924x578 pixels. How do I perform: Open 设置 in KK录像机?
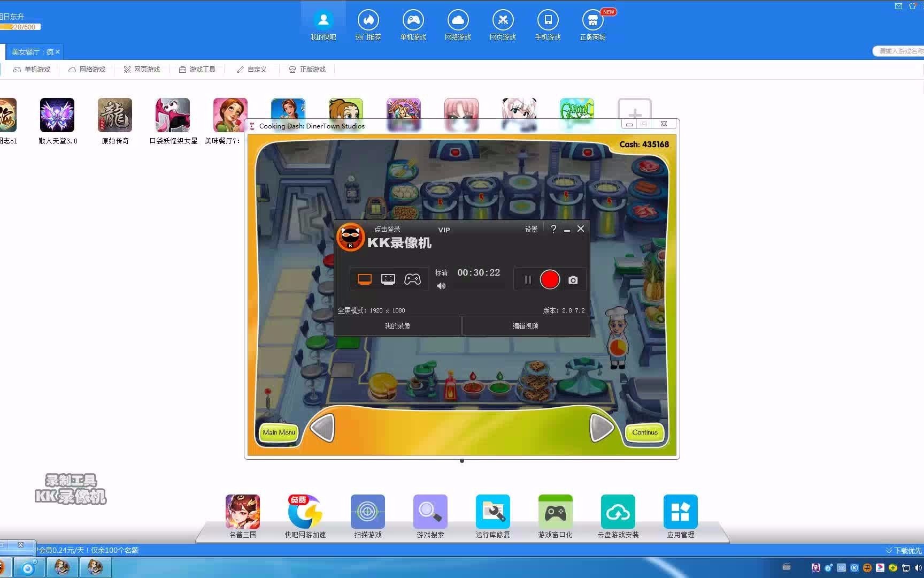pos(531,229)
